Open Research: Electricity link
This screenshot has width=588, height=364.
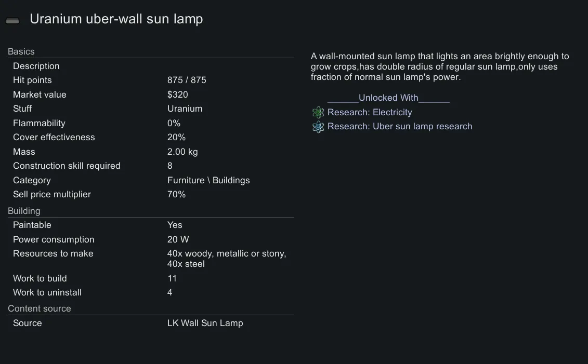pos(370,113)
